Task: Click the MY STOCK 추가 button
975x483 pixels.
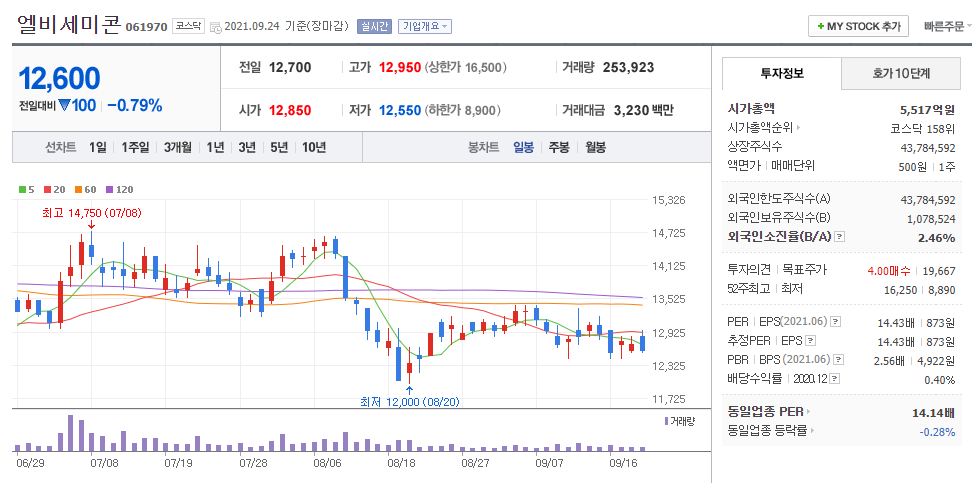Action: (x=858, y=27)
